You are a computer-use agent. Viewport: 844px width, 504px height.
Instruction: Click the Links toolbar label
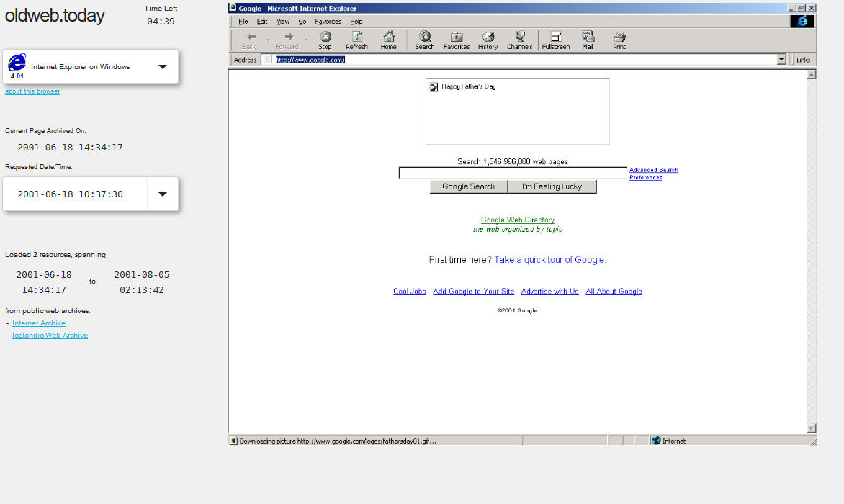point(803,60)
